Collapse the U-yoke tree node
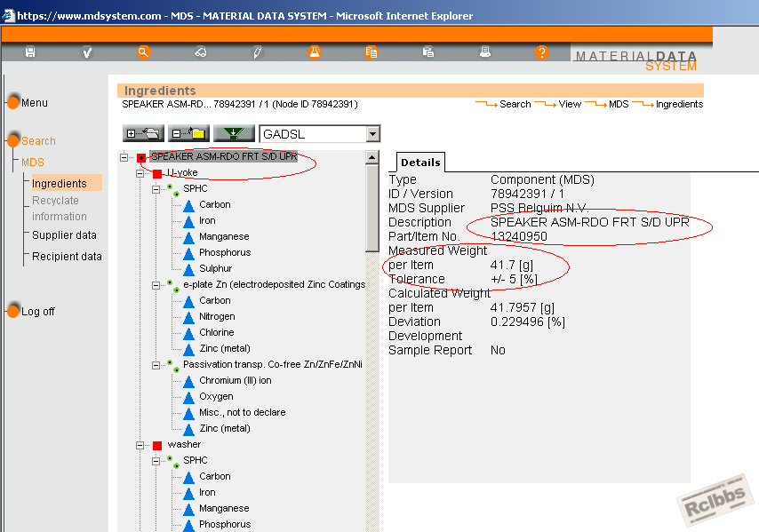This screenshot has height=532, width=759. click(140, 173)
